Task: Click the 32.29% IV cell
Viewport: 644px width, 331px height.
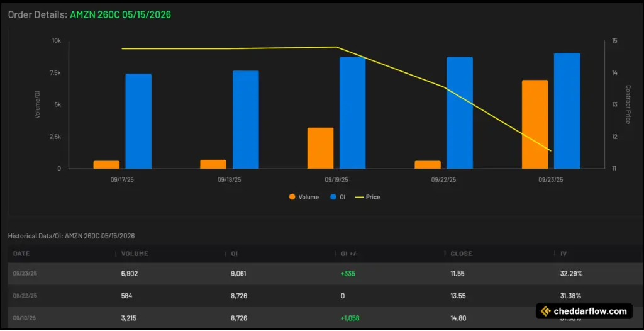Action: 571,274
